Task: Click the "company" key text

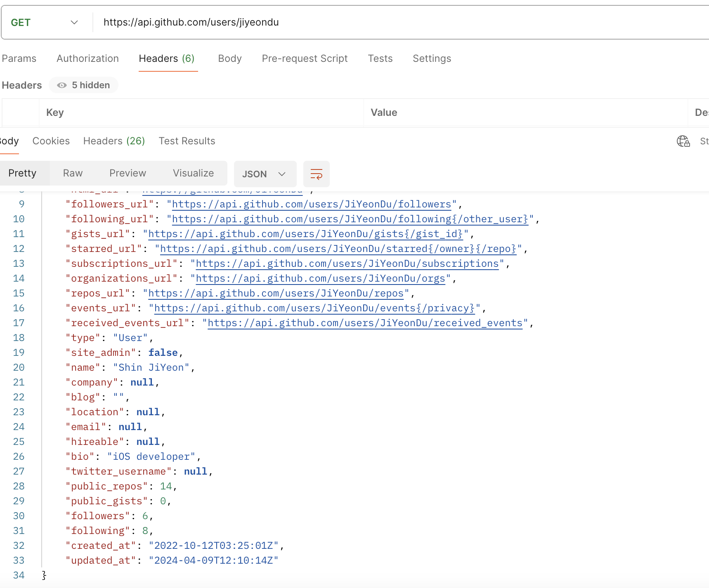Action: (92, 382)
